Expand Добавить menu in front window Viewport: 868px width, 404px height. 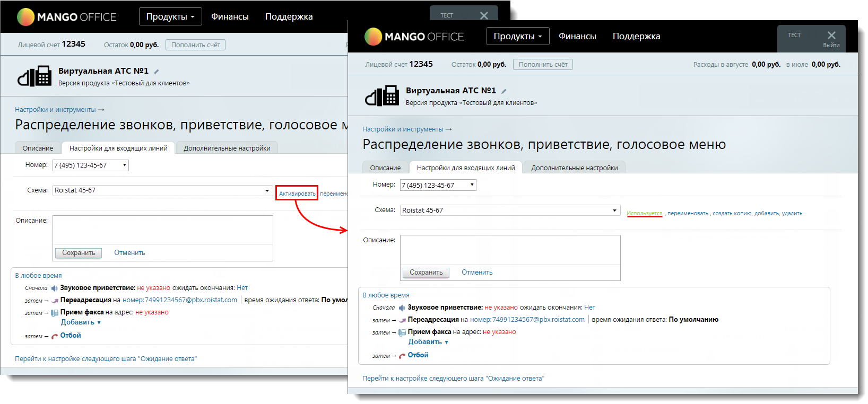point(428,342)
